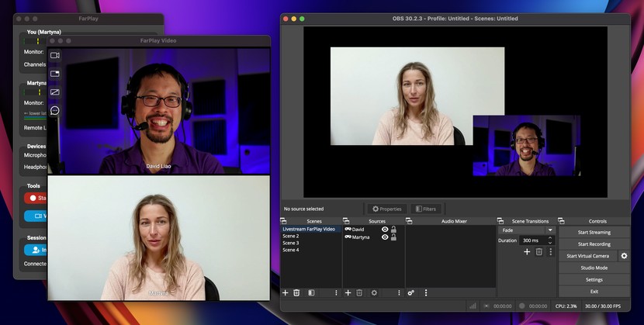Hide the Martyna source with its eye icon
The height and width of the screenshot is (325, 644).
point(385,237)
